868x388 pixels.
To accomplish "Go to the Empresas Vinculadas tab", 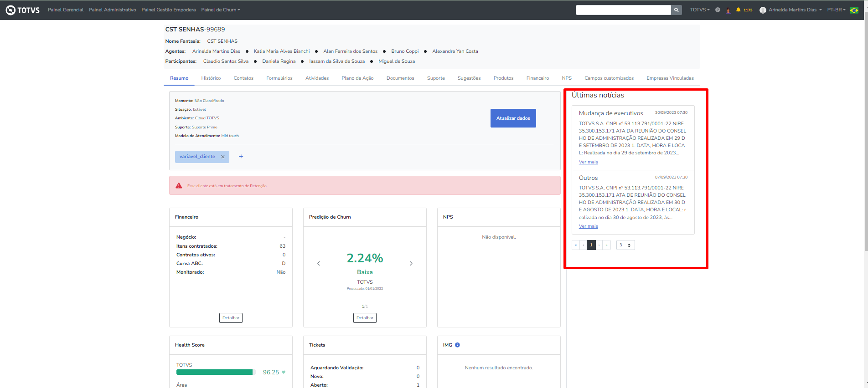I will click(670, 78).
